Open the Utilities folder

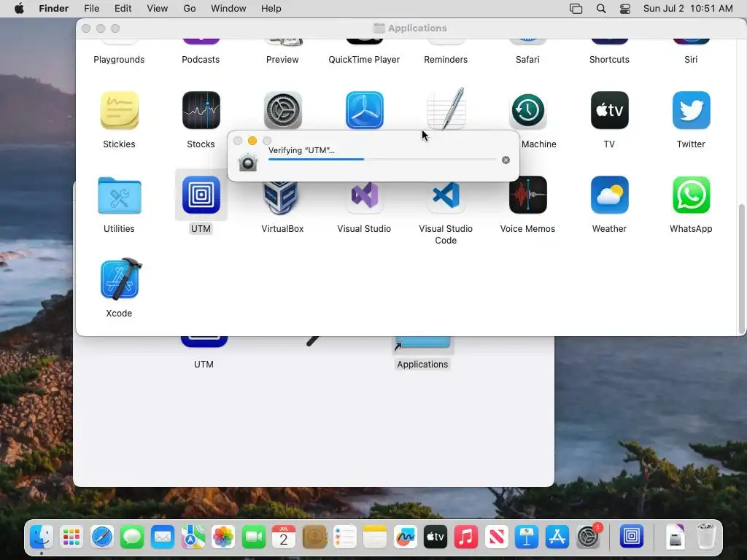coord(119,195)
